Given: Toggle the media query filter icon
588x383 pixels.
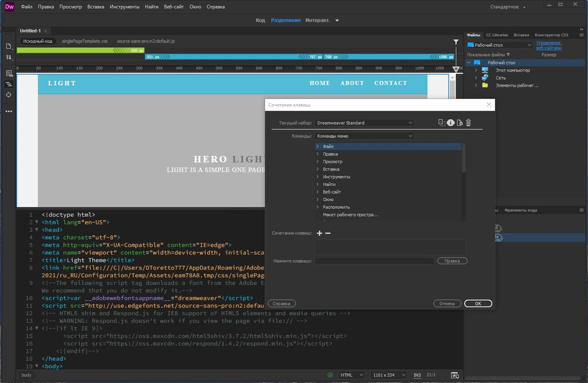Looking at the screenshot, I should click(456, 42).
